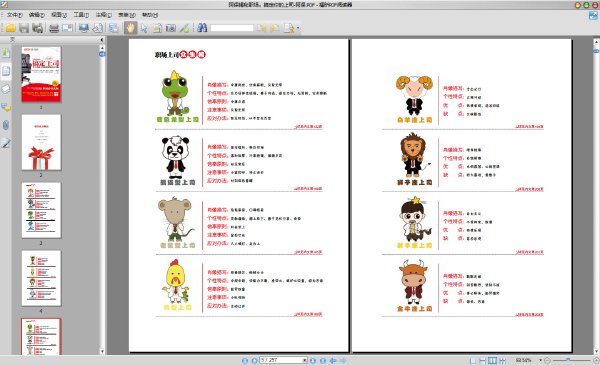
Task: Adjust the zoom slider
Action: [569, 360]
